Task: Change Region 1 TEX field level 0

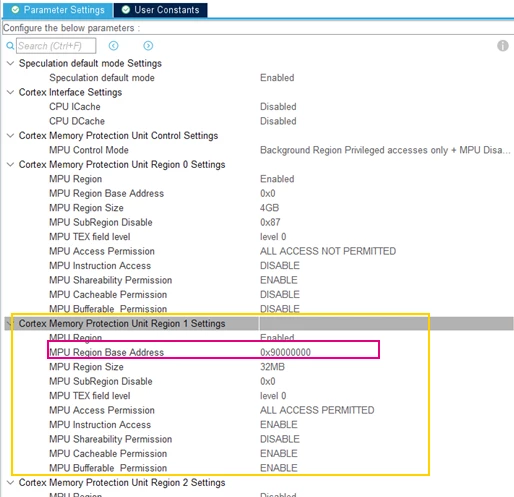Action: tap(273, 396)
